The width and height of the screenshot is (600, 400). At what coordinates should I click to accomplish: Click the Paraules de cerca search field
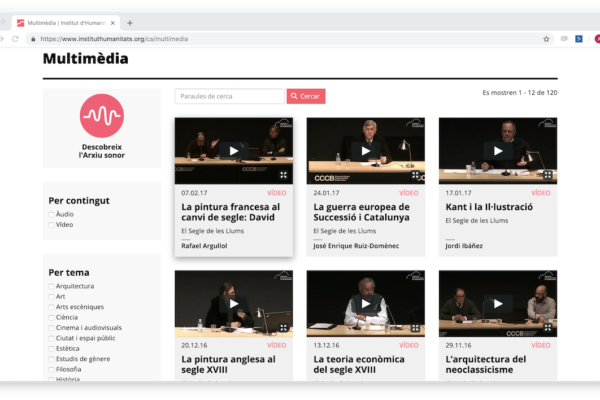pyautogui.click(x=229, y=96)
